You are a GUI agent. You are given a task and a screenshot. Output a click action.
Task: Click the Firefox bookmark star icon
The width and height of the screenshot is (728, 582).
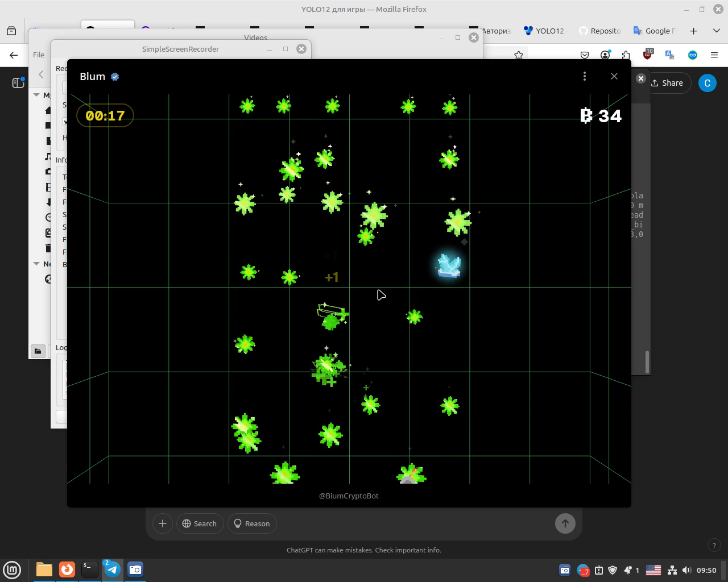tap(519, 55)
